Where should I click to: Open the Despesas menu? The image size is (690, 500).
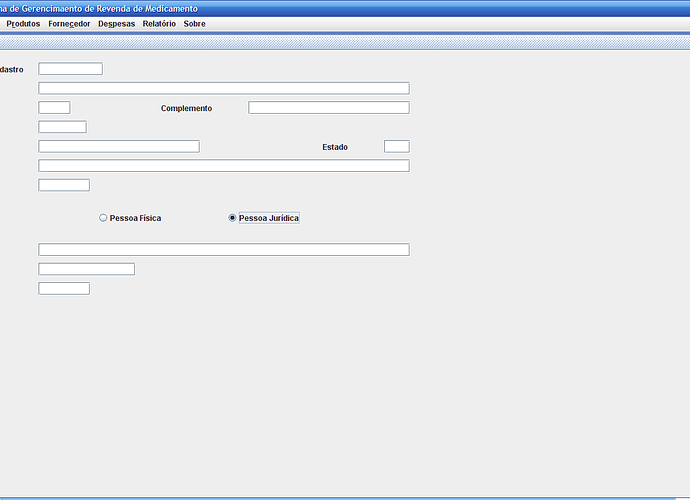tap(117, 24)
